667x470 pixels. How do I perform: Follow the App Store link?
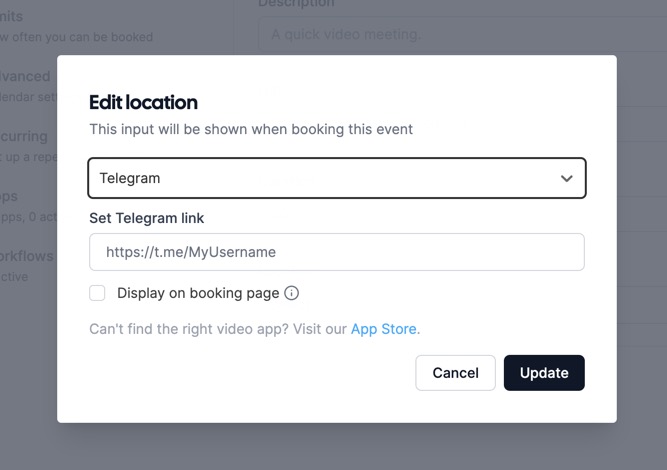tap(385, 328)
